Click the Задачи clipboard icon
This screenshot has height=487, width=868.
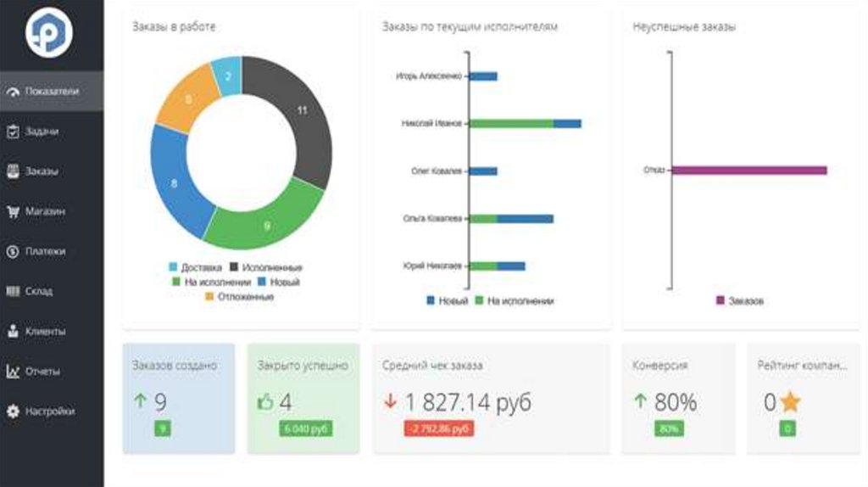[x=13, y=132]
